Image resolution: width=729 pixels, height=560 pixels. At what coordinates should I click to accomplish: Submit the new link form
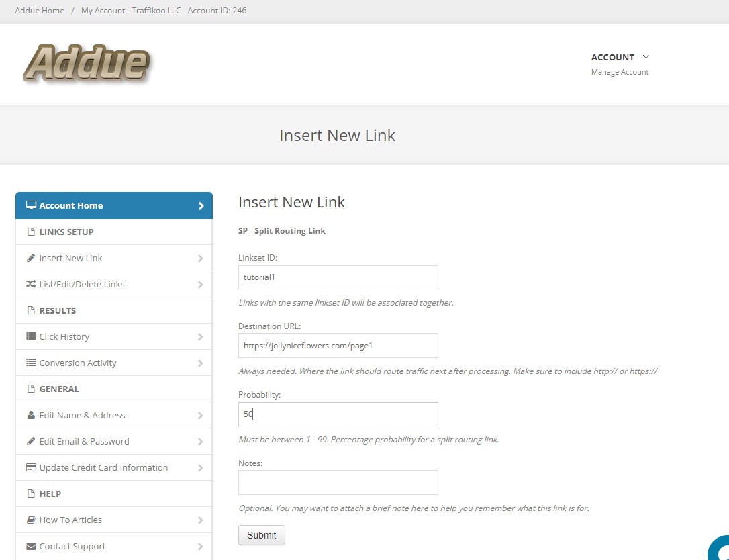tap(262, 535)
